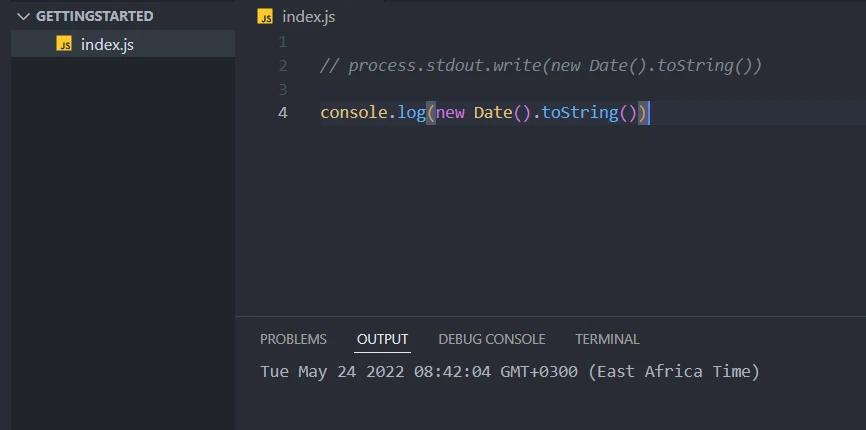Screen dimensions: 866x430
Task: Click the log method on line 4
Action: [410, 112]
